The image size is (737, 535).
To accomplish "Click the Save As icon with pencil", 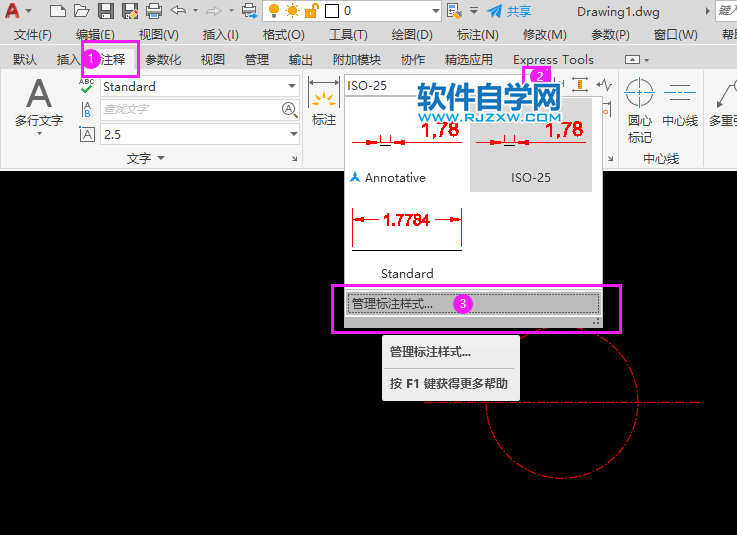I will pyautogui.click(x=130, y=10).
